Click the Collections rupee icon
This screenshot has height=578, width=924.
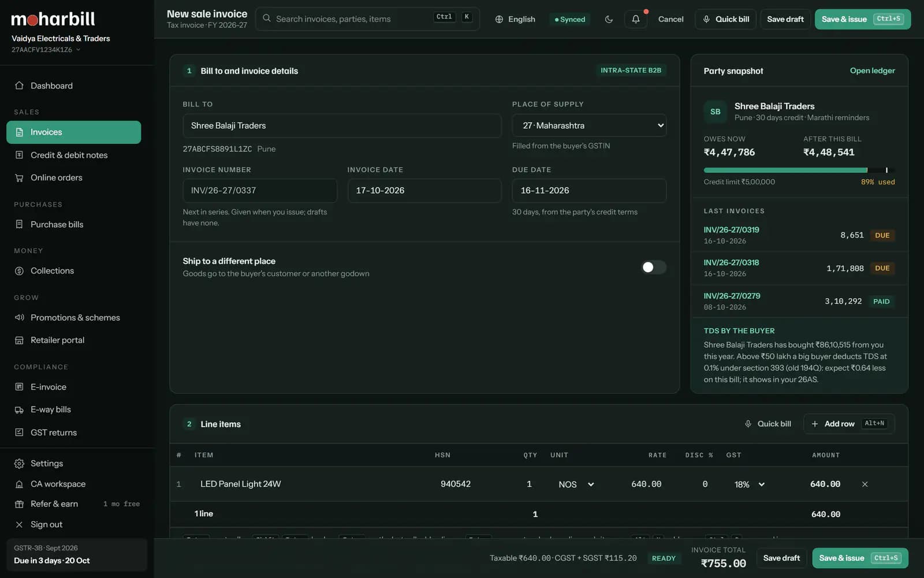pyautogui.click(x=19, y=271)
